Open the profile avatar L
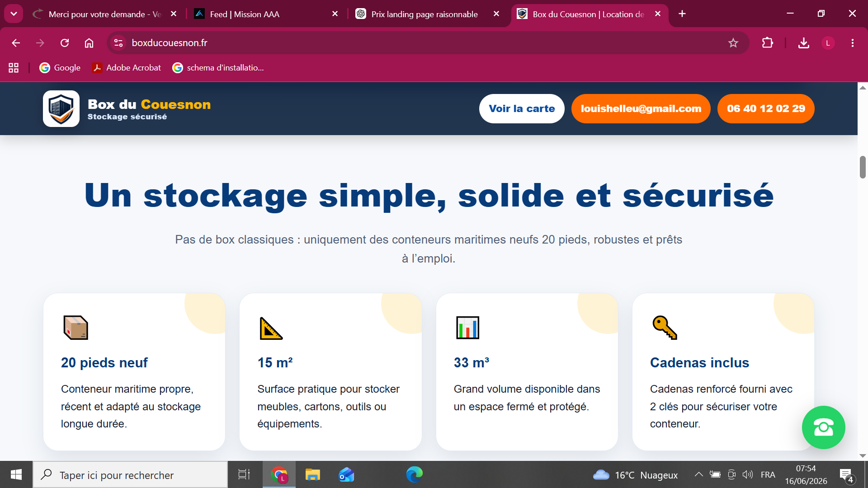 828,43
